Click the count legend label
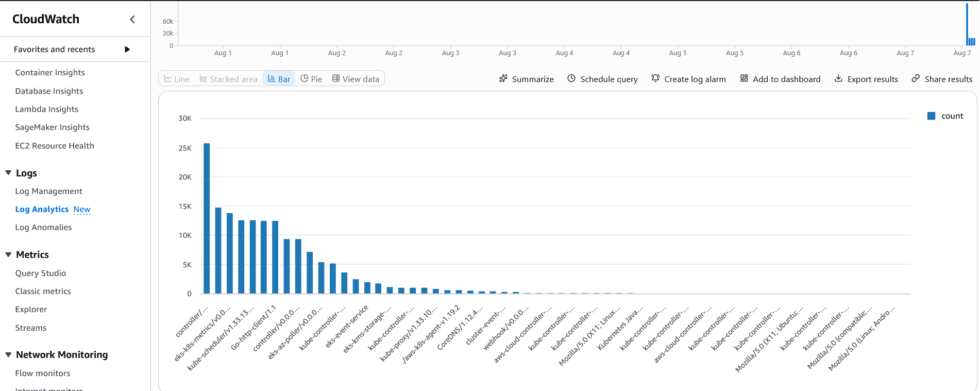This screenshot has width=980, height=391. (952, 116)
